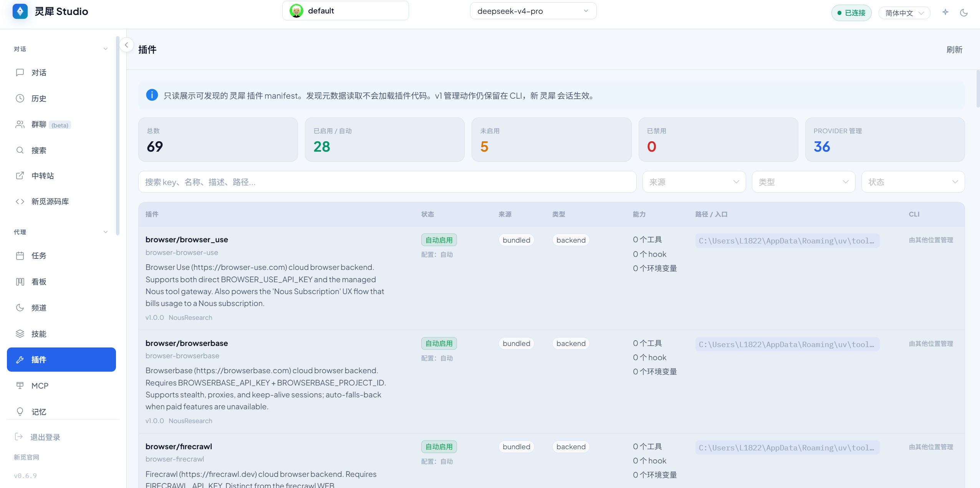This screenshot has height=488, width=980.
Task: Open 搜索 via its magnifier icon
Action: 20,150
